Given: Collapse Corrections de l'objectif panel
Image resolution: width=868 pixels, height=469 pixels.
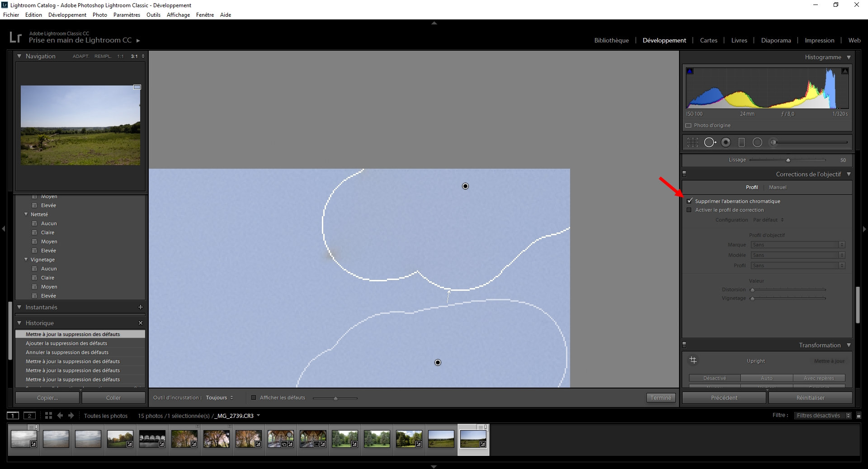Looking at the screenshot, I should click(849, 174).
